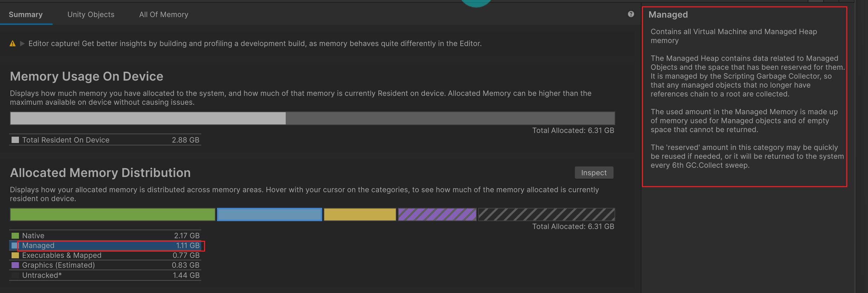
Task: Click the Total Resident On Device row
Action: click(105, 140)
